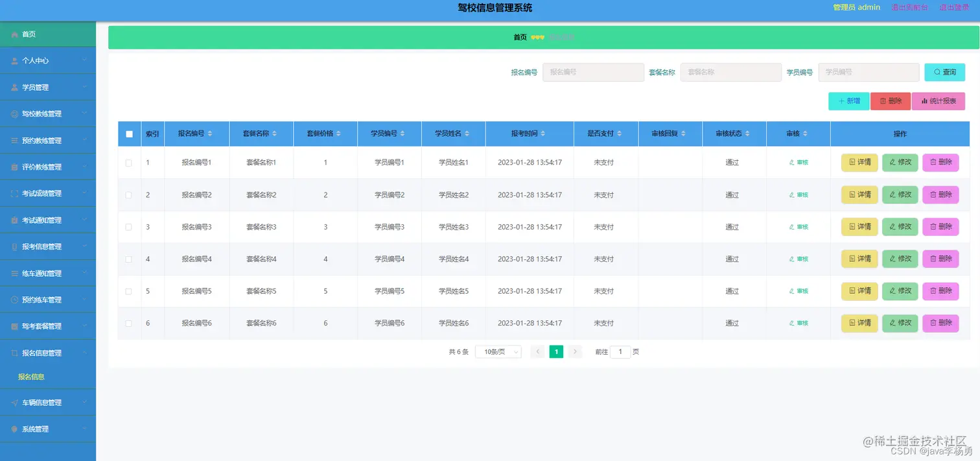Click the sort arrows on 是否支付 column
The height and width of the screenshot is (461, 980).
(x=619, y=134)
